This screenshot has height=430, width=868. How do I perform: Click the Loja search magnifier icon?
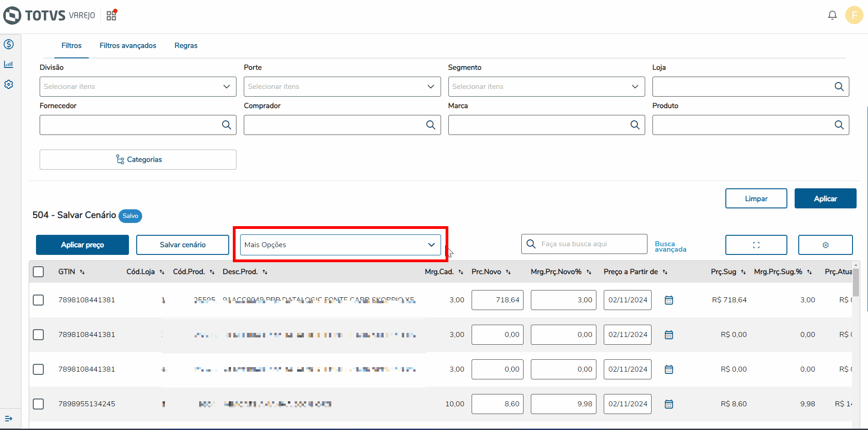[x=839, y=87]
